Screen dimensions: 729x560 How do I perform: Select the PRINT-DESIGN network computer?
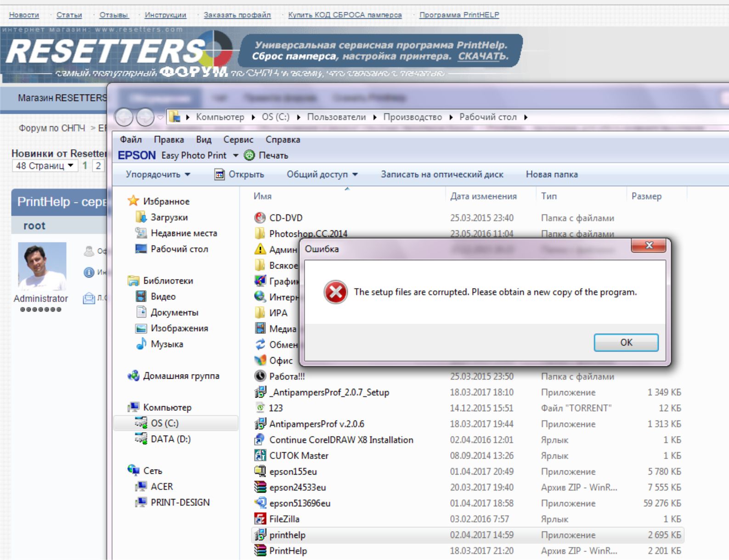pyautogui.click(x=180, y=503)
